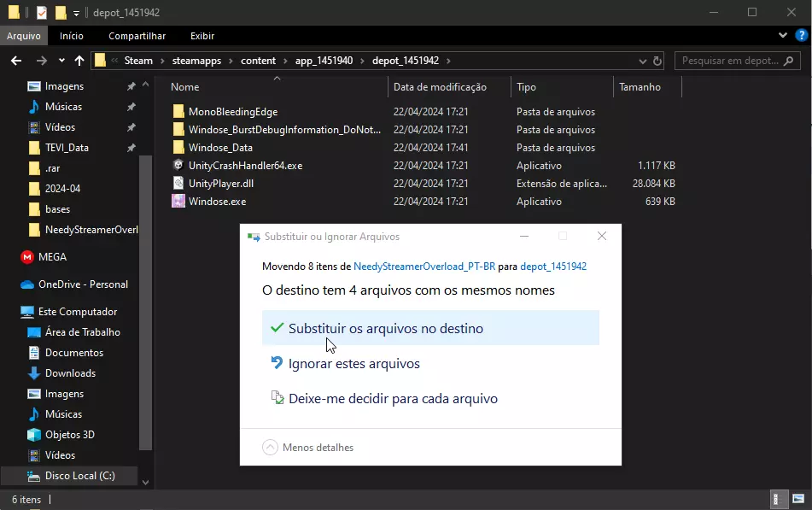Screen dimensions: 812x510
Task: Expand recent locations dropdown arrow
Action: (x=61, y=61)
